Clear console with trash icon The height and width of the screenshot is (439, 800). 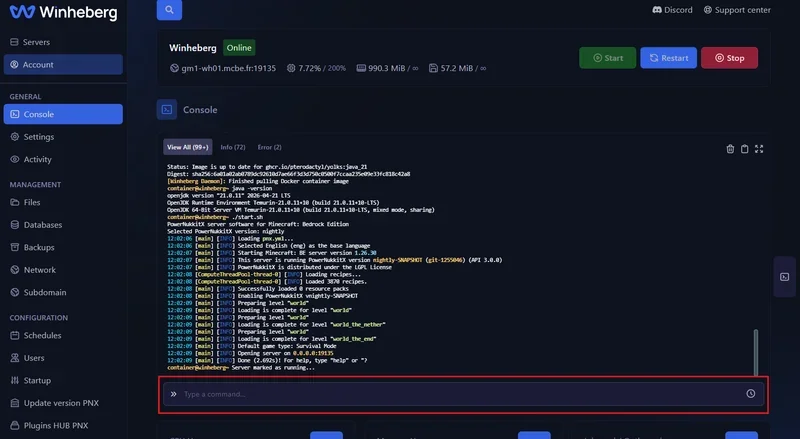(730, 149)
